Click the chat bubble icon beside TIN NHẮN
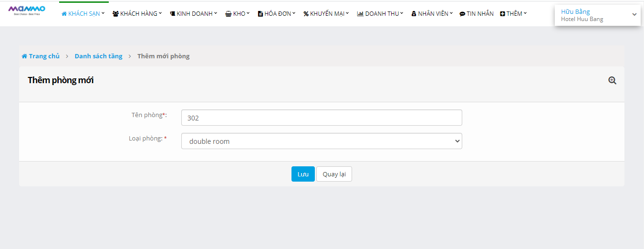 pyautogui.click(x=462, y=14)
